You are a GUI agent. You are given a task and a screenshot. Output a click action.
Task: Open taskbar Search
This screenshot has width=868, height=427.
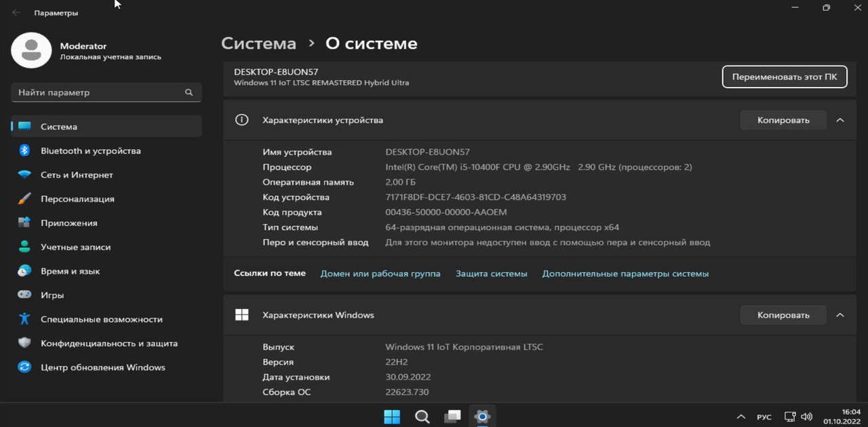coord(422,417)
